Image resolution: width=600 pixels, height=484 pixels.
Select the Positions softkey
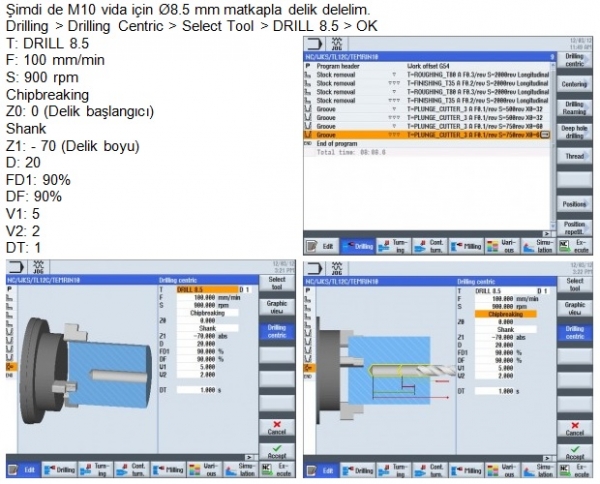(574, 201)
